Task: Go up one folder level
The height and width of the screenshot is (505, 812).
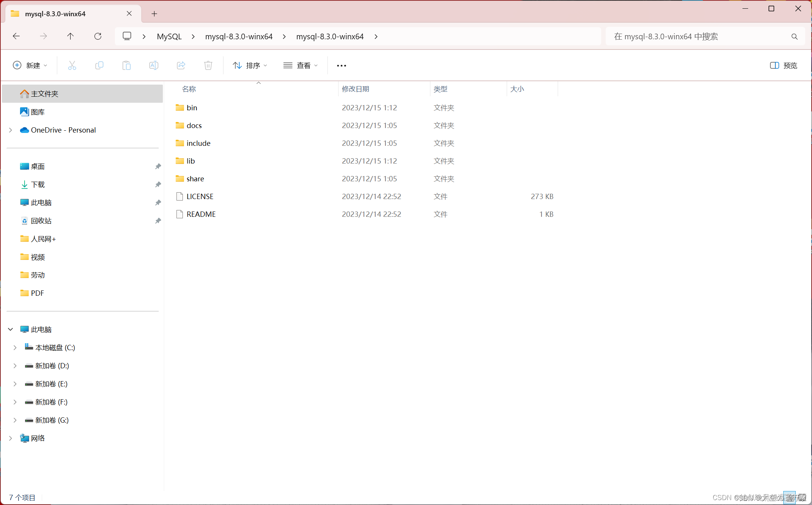Action: (70, 36)
